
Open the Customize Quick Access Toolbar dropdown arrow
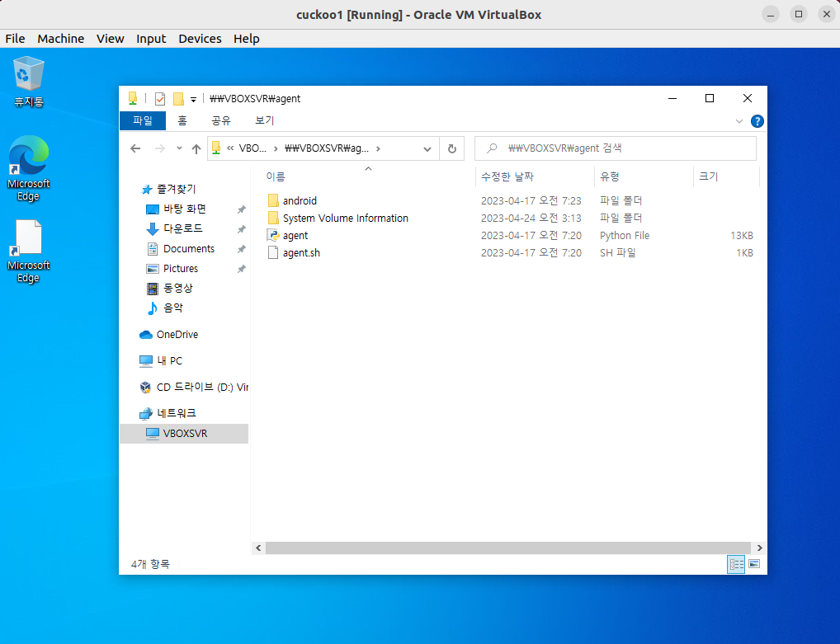coord(193,99)
